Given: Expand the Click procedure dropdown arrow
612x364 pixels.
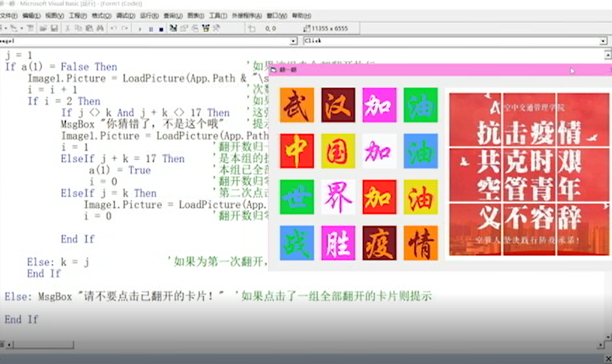Looking at the screenshot, I should (603, 41).
